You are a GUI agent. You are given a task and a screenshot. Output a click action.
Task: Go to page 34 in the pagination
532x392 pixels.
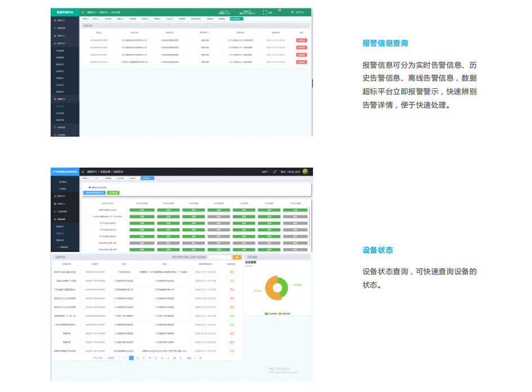click(x=175, y=358)
